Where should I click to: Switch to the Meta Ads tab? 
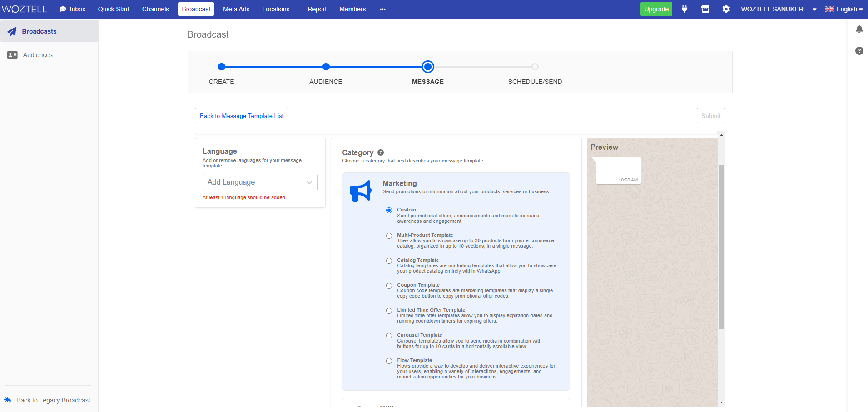[236, 9]
